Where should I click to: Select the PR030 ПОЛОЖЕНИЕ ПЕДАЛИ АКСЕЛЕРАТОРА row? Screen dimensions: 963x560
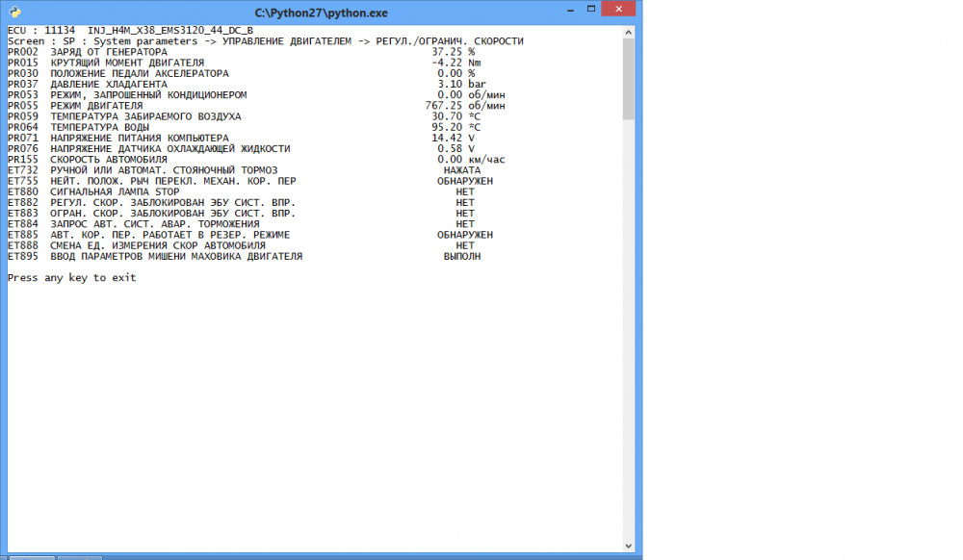tap(241, 73)
